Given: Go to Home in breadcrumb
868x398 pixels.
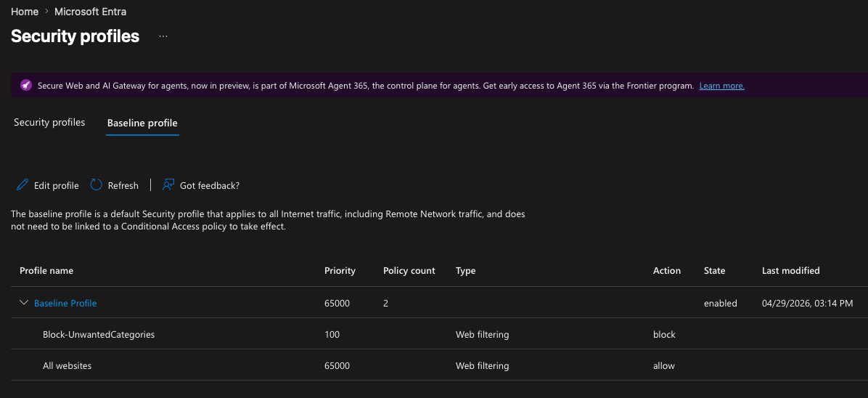Looking at the screenshot, I should point(25,12).
